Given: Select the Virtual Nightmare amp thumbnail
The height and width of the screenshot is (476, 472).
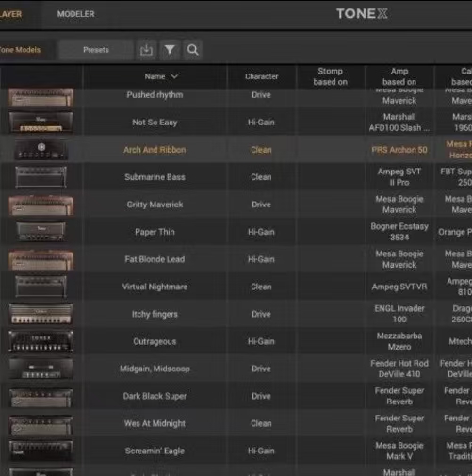Looking at the screenshot, I should click(41, 287).
